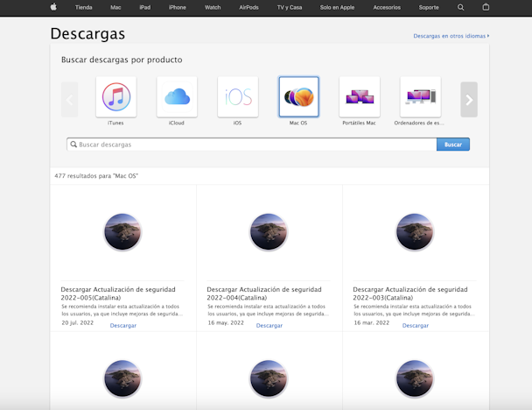Open title Actualización de seguridad 2022-005(Catalina)
Viewport: 532px width, 410px height.
pyautogui.click(x=118, y=293)
